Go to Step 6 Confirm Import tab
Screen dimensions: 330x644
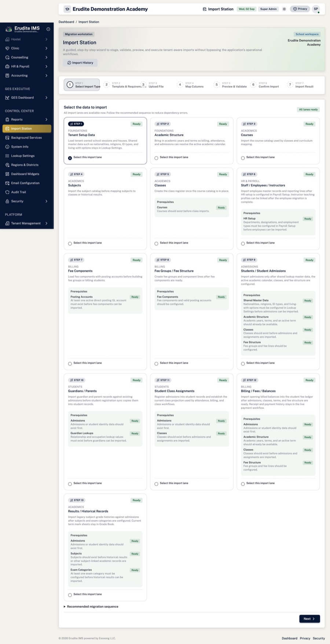coord(265,85)
